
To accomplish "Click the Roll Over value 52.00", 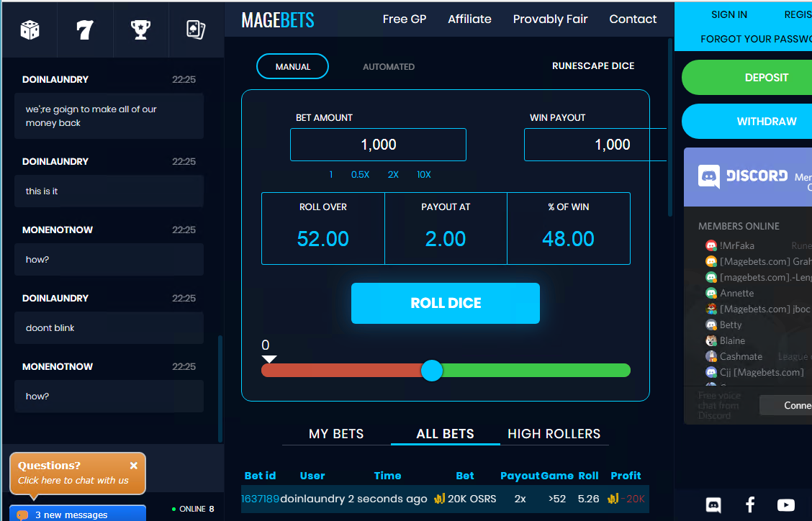I will pyautogui.click(x=323, y=239).
